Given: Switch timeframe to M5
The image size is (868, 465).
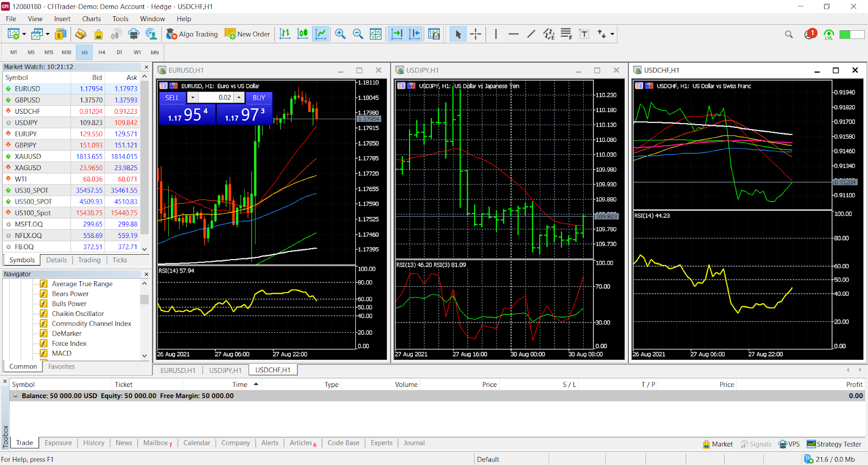Looking at the screenshot, I should [x=31, y=53].
